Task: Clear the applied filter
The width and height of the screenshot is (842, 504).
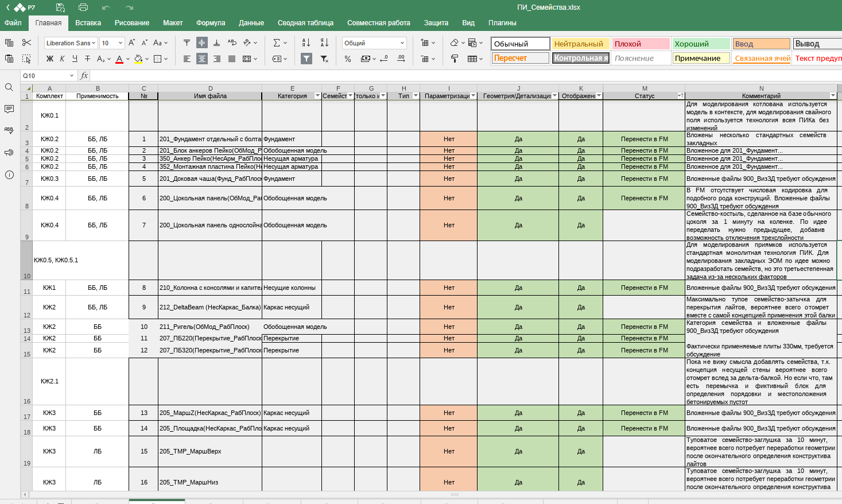Action: (x=324, y=59)
